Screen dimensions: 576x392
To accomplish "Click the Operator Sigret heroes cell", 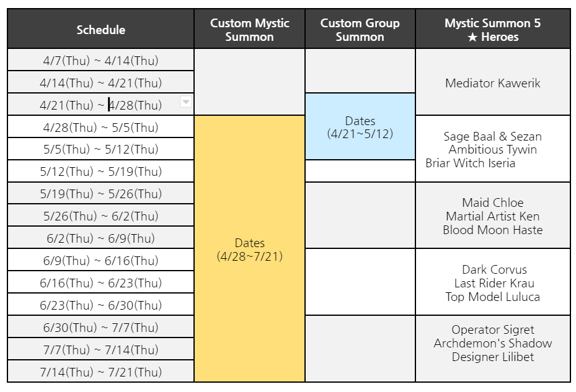I will (493, 349).
